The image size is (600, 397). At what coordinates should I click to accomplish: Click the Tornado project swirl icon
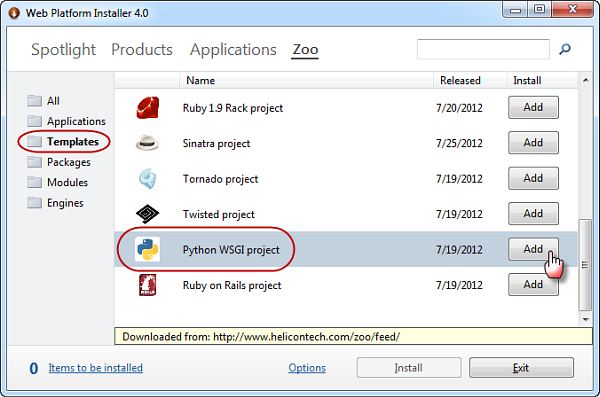148,179
